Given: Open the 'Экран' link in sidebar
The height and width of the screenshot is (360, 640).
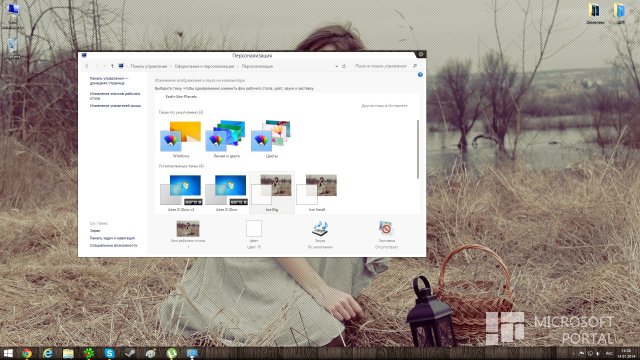Looking at the screenshot, I should coord(95,231).
